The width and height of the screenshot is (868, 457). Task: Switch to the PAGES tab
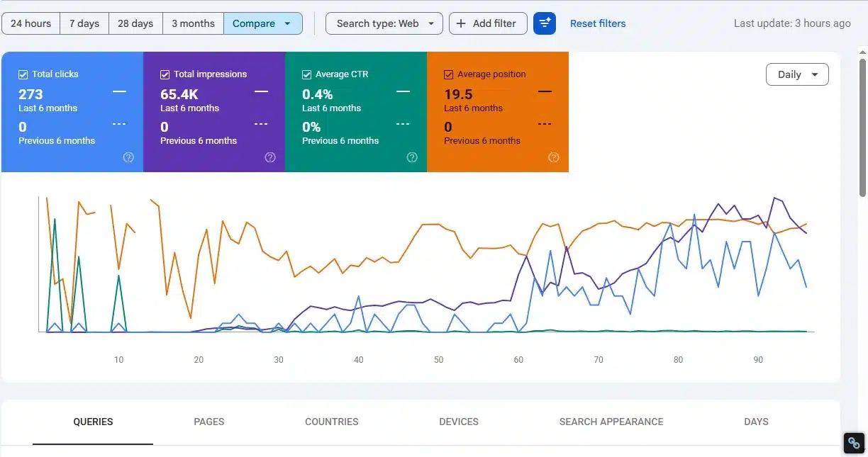pyautogui.click(x=209, y=422)
